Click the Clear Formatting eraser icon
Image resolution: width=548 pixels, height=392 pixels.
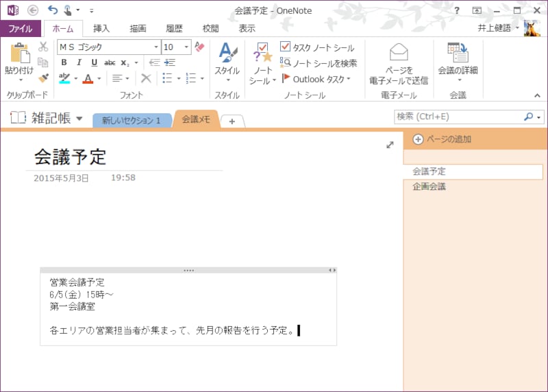pos(199,47)
